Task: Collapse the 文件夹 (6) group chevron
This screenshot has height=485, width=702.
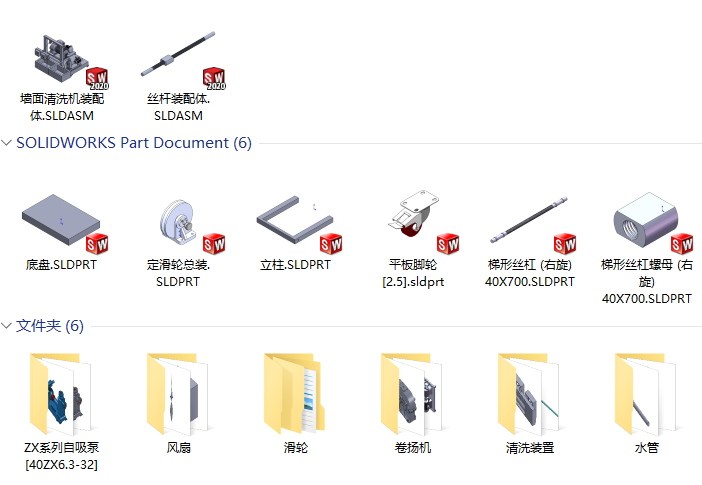Action: point(6,326)
